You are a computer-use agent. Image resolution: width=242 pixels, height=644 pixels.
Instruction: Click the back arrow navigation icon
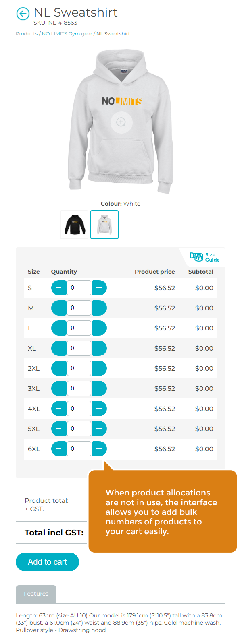[23, 14]
